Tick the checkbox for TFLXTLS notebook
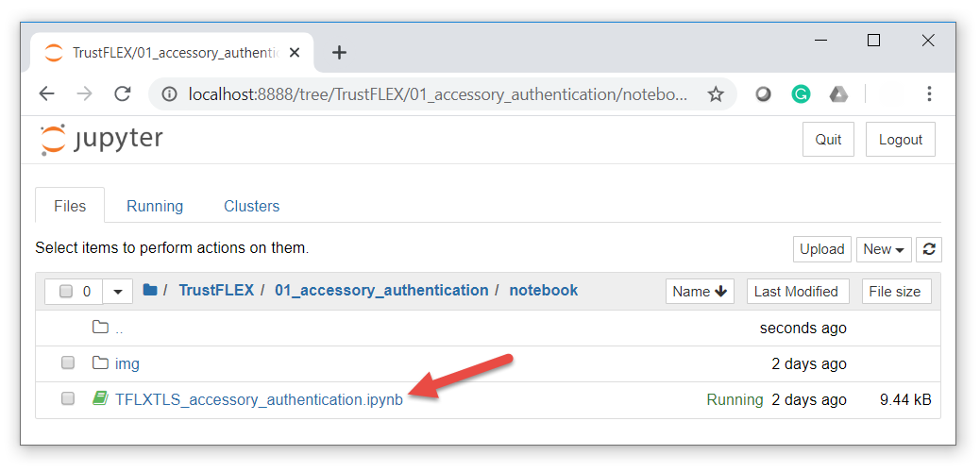Image resolution: width=980 pixels, height=472 pixels. 67,398
